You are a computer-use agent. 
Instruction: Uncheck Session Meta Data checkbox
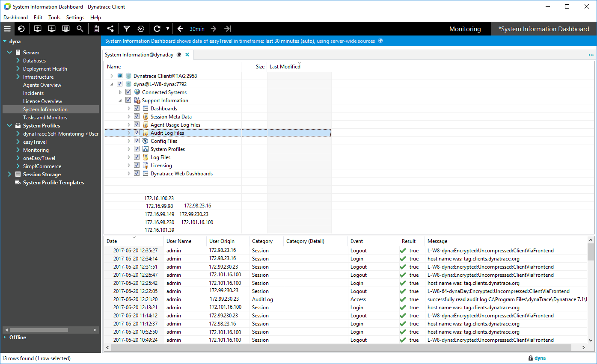click(137, 116)
